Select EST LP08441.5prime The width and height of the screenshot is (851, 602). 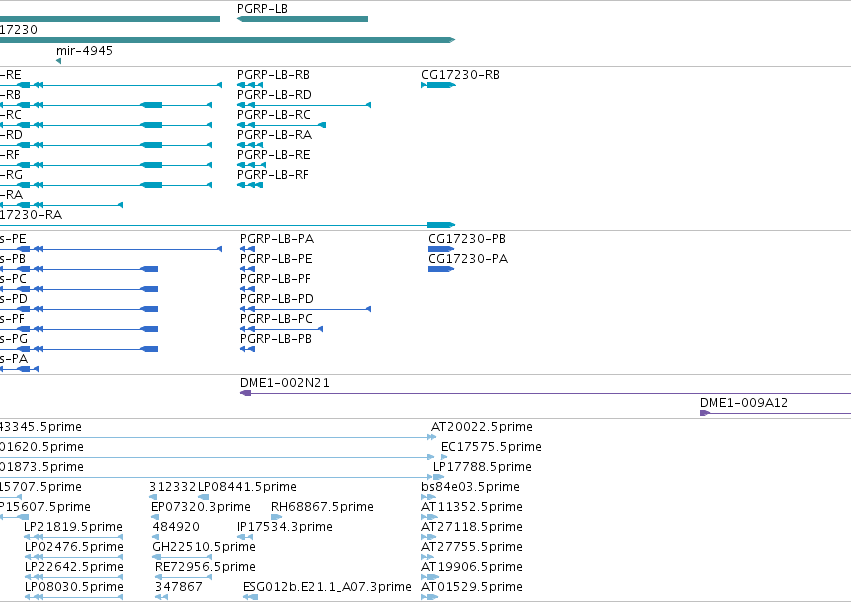pyautogui.click(x=247, y=487)
